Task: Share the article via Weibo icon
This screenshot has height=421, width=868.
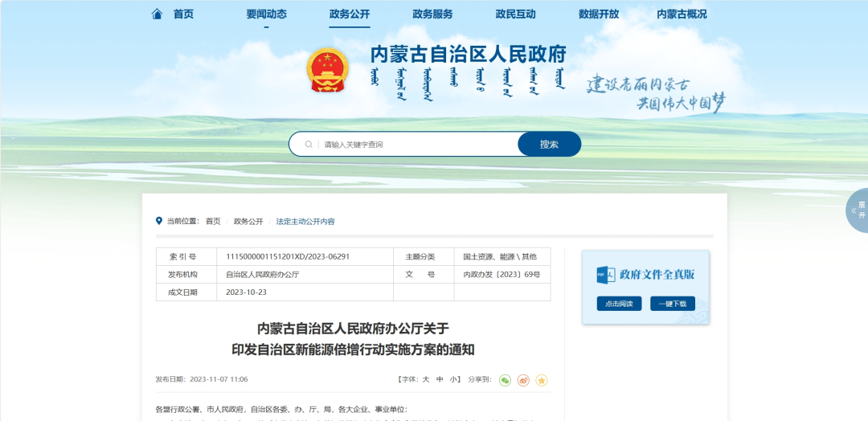Action: [523, 380]
